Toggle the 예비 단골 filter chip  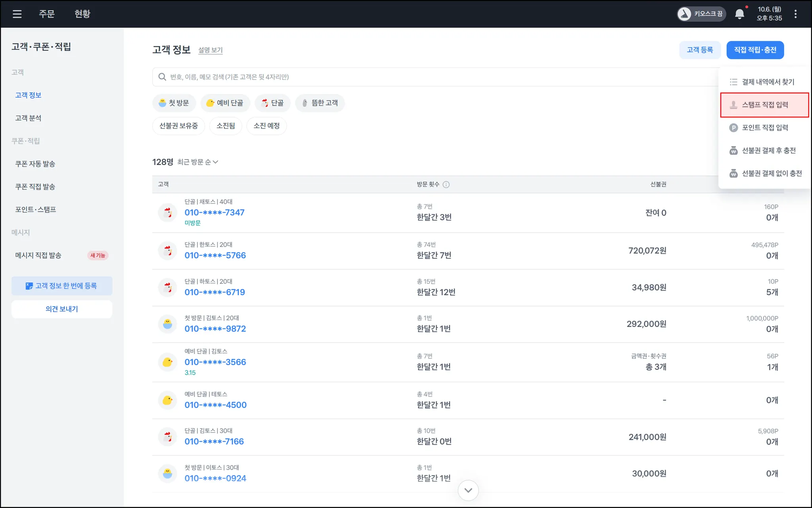tap(225, 103)
